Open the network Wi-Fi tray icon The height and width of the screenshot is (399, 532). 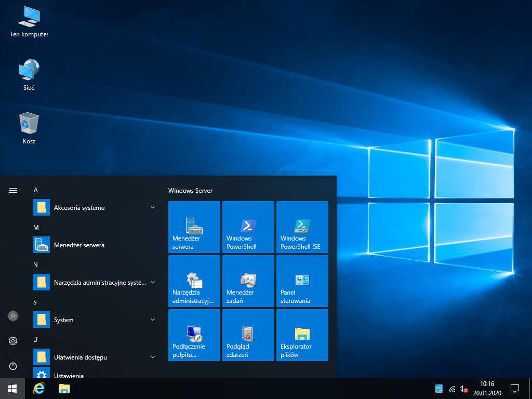[x=452, y=389]
